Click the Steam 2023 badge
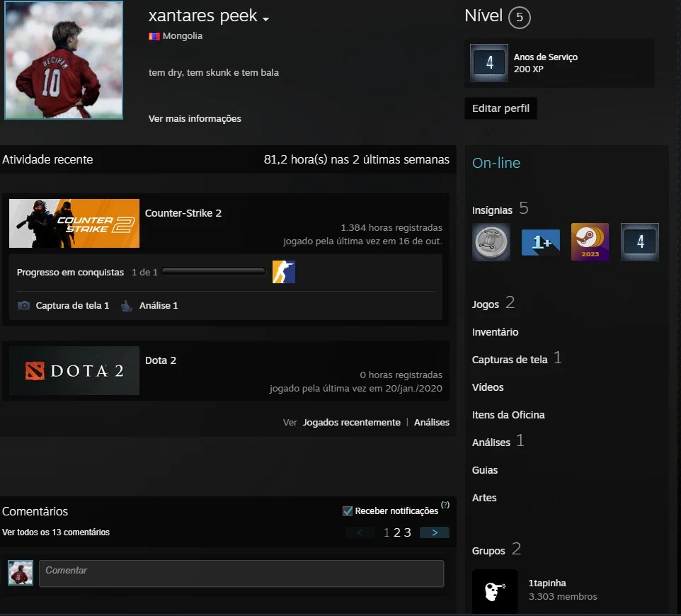The width and height of the screenshot is (681, 616). (590, 242)
